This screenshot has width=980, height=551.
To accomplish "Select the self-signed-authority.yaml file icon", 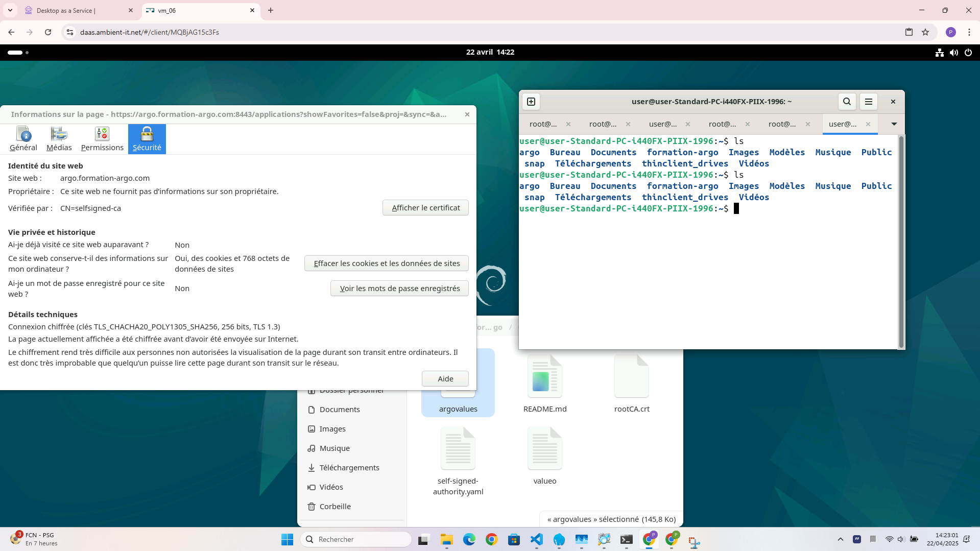I will coord(458,448).
